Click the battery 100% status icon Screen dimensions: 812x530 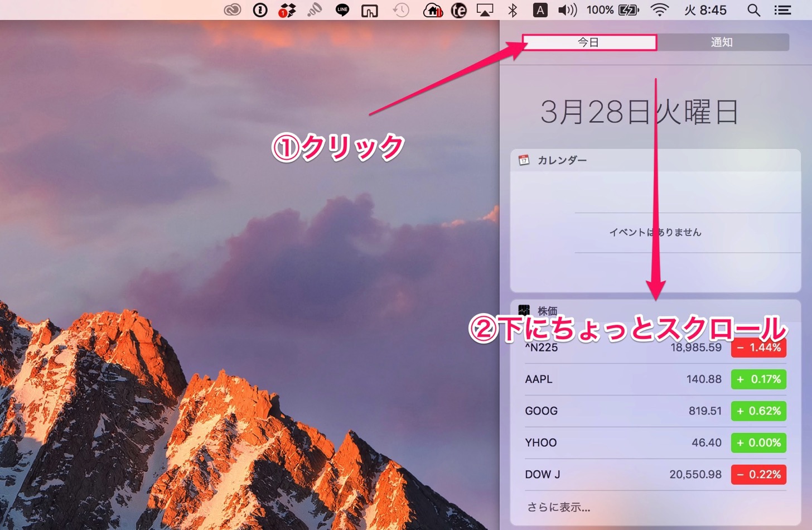[612, 10]
